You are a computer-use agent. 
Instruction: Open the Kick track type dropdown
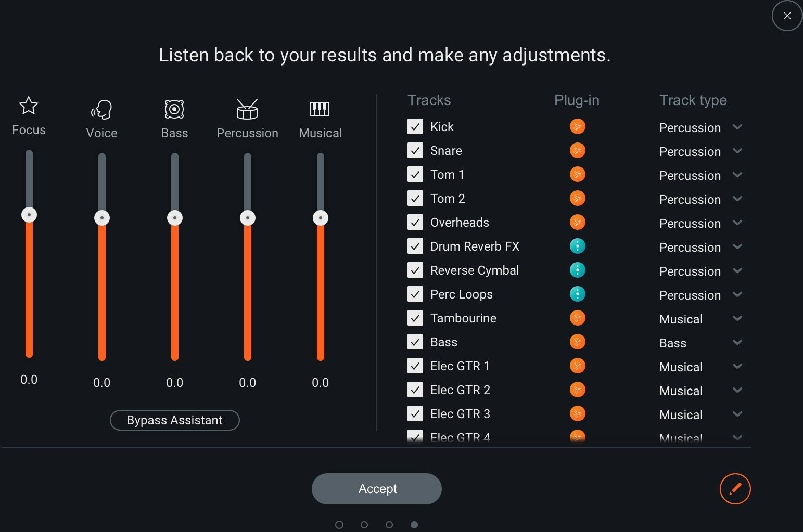700,127
